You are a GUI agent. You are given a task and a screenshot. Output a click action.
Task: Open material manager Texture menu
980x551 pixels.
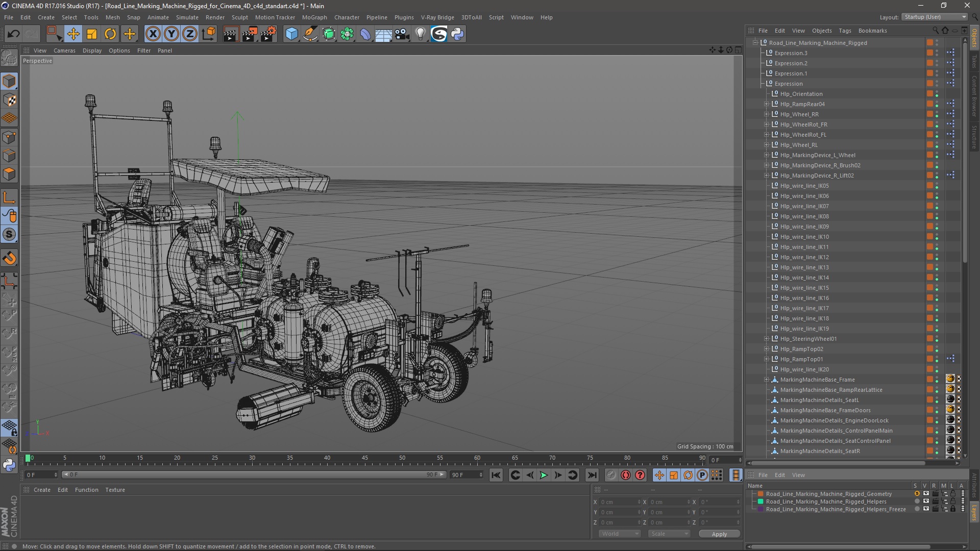(115, 490)
